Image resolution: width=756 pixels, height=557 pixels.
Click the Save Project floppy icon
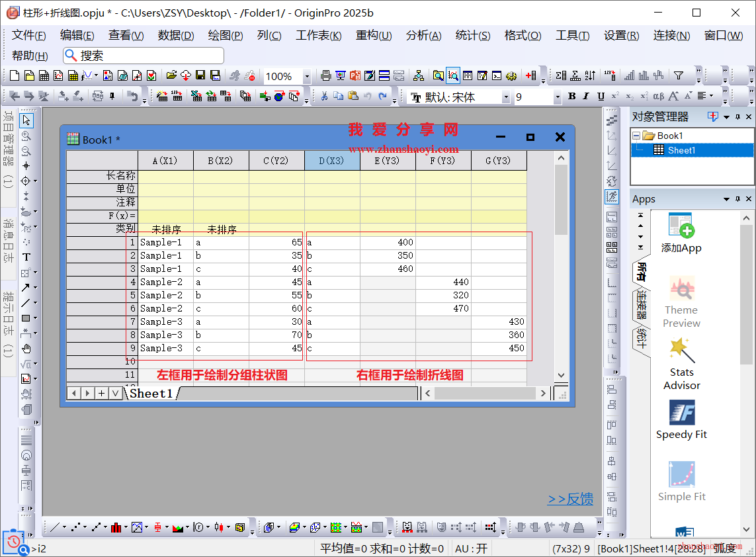[x=200, y=76]
